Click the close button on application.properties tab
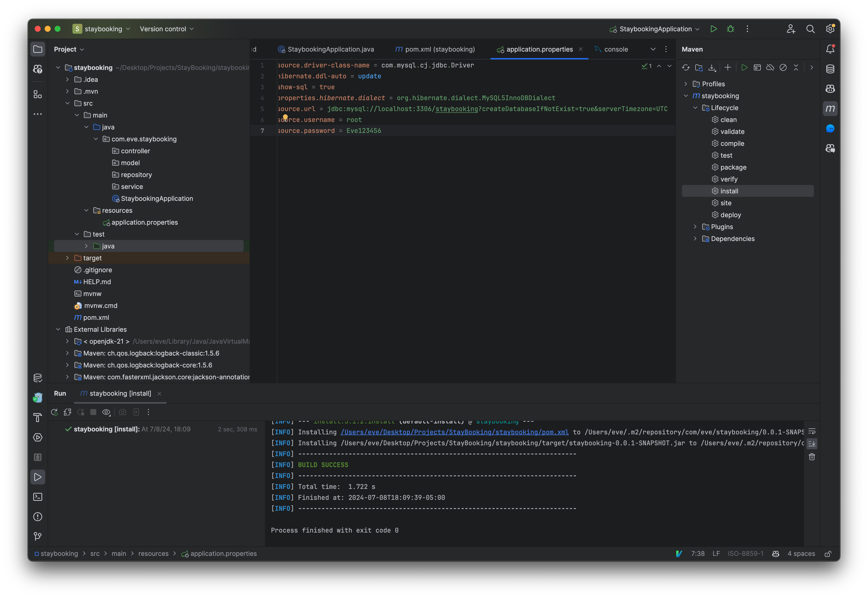This screenshot has width=868, height=598. pos(580,49)
